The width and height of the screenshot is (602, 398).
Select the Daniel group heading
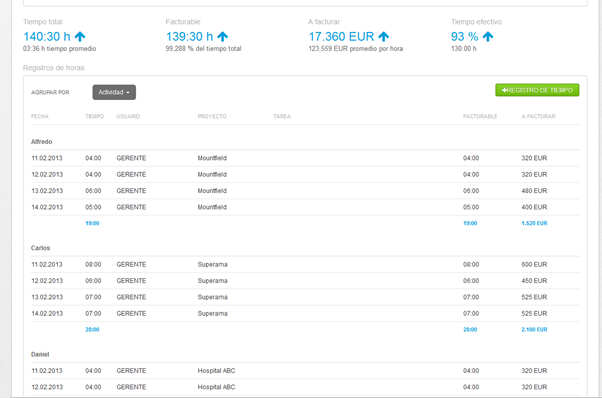[x=40, y=354]
